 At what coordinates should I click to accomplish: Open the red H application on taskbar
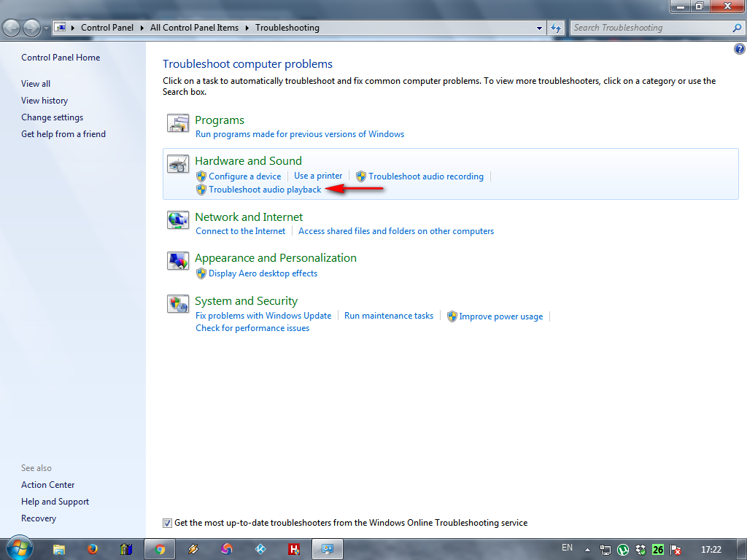294,550
